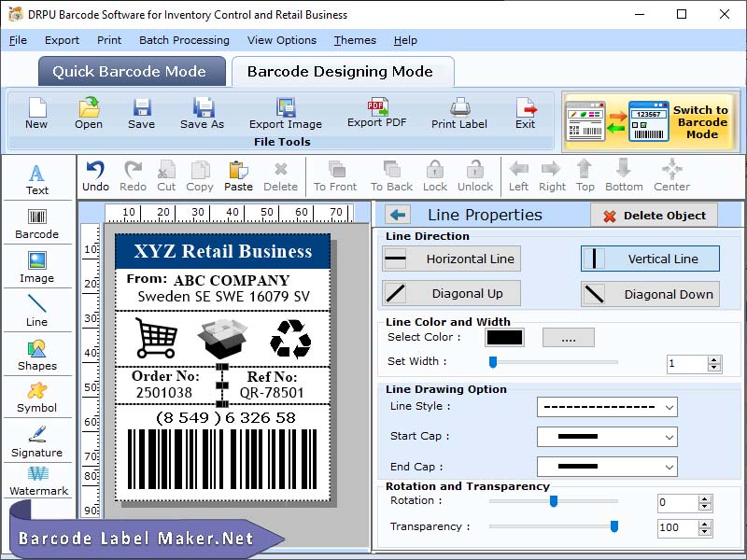
Task: Print the label with Print Label
Action: tap(459, 113)
